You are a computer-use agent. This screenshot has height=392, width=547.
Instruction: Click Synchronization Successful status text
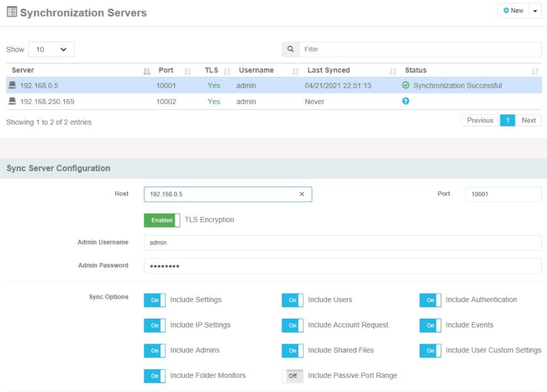pyautogui.click(x=457, y=86)
